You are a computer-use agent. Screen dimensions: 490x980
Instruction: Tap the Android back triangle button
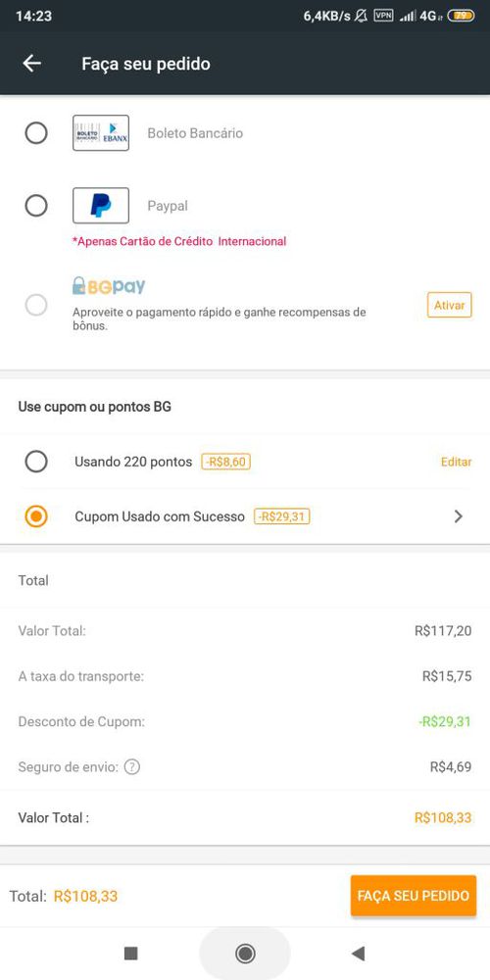click(358, 954)
